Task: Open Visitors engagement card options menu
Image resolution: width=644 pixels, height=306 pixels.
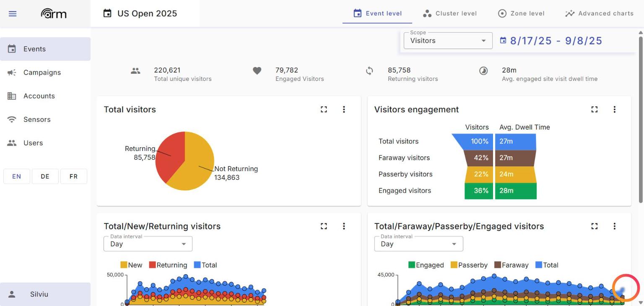Action: 614,109
